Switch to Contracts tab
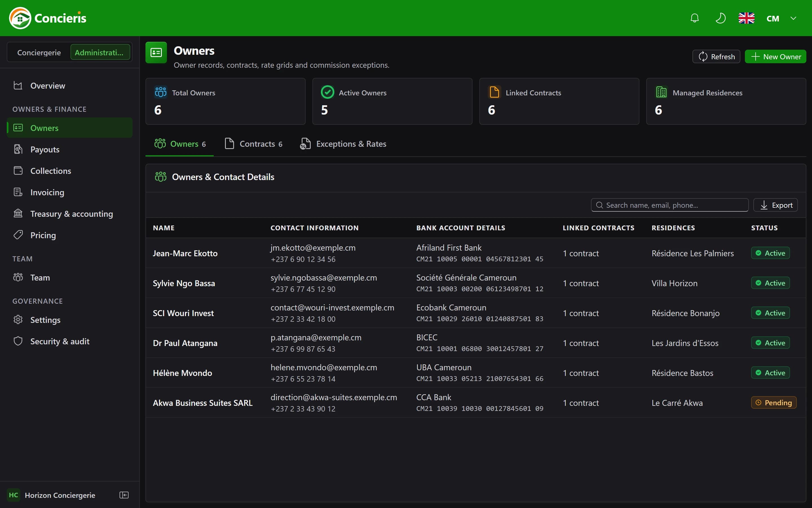 pyautogui.click(x=253, y=144)
